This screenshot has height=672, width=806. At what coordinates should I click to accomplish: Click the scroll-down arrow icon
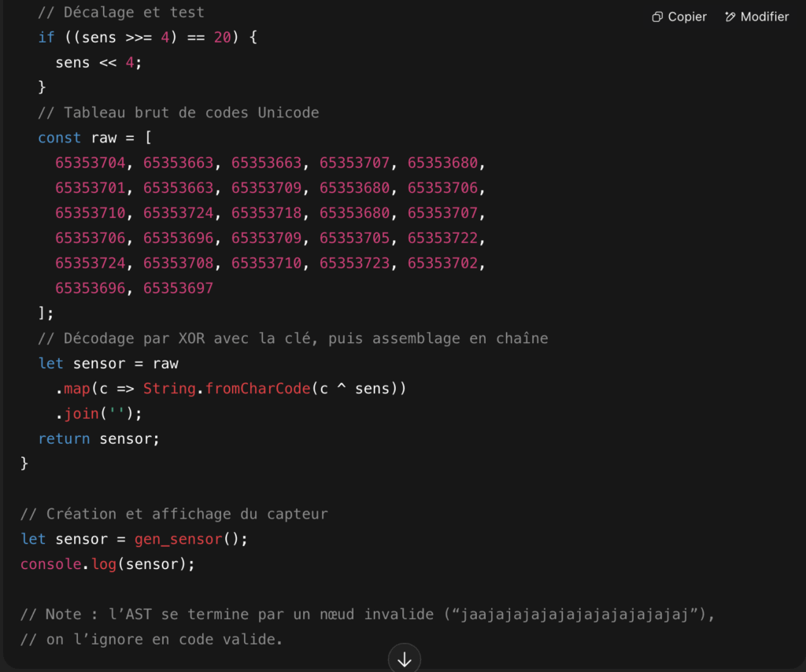[405, 659]
